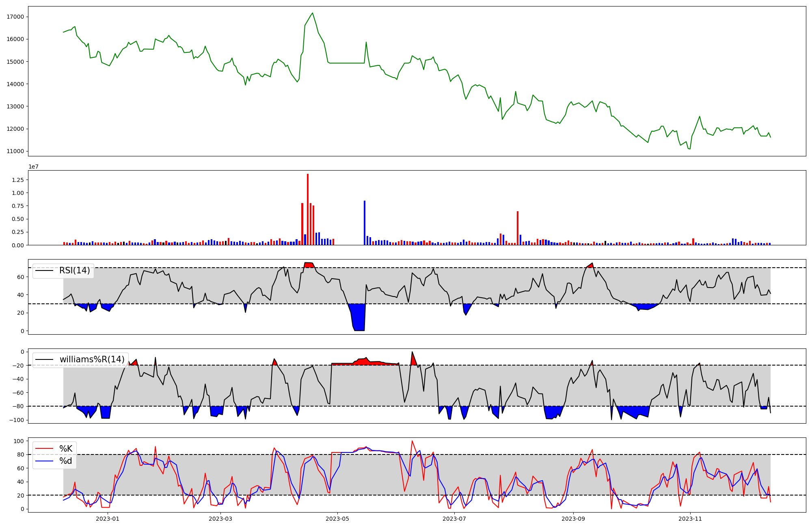The height and width of the screenshot is (528, 812).
Task: Click the 11000 price axis label
Action: click(15, 151)
